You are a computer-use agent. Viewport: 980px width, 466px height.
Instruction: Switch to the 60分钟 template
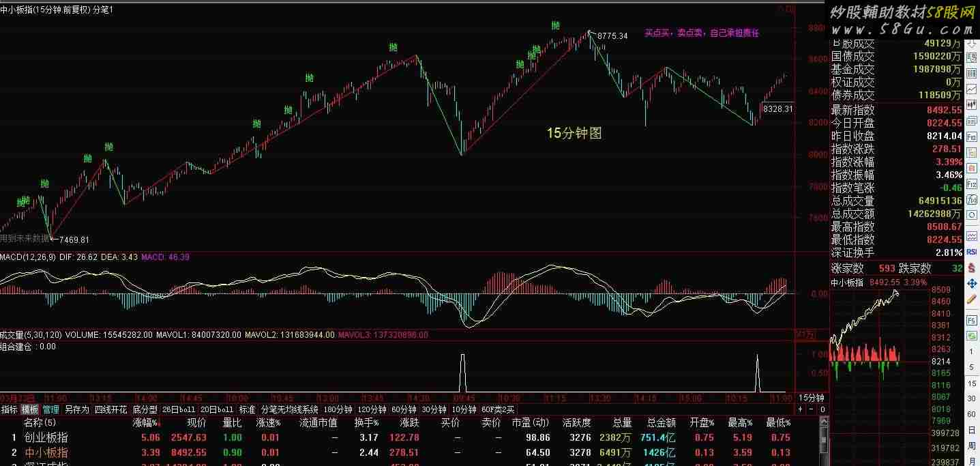click(x=403, y=409)
